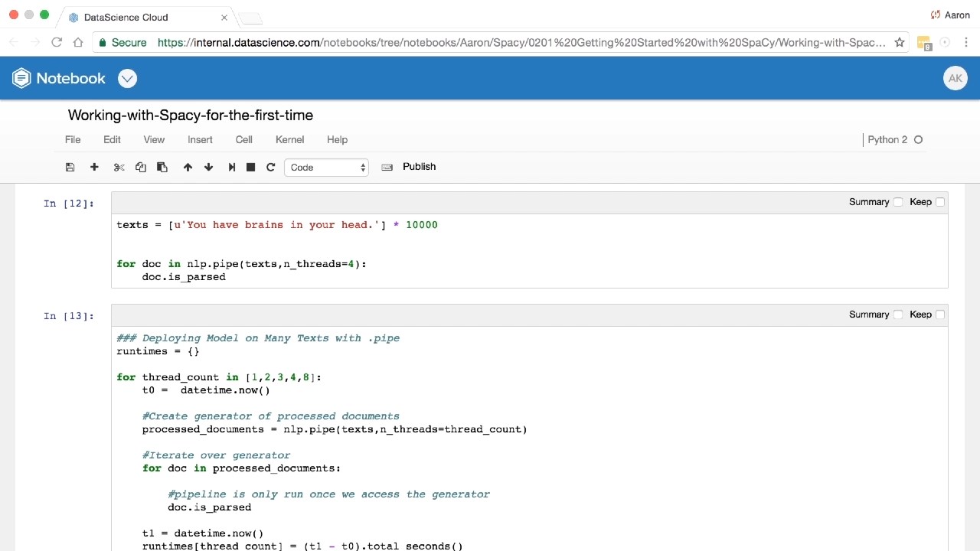Go back using the browser back arrow
This screenshot has width=980, height=551.
pos(14,43)
